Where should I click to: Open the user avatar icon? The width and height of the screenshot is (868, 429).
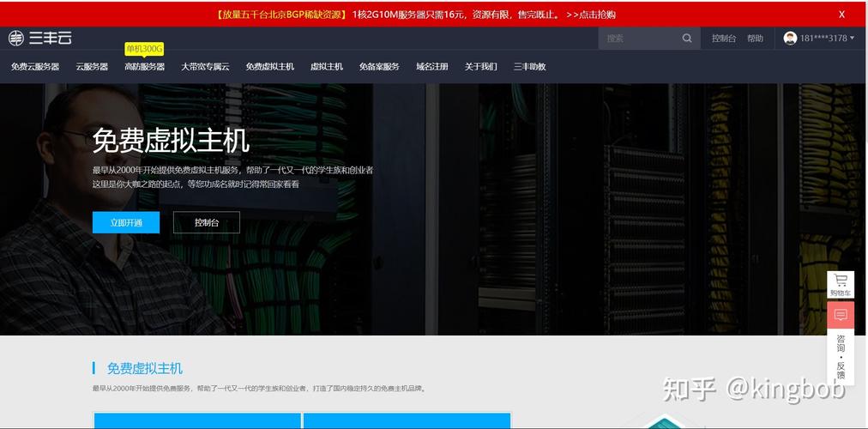790,39
